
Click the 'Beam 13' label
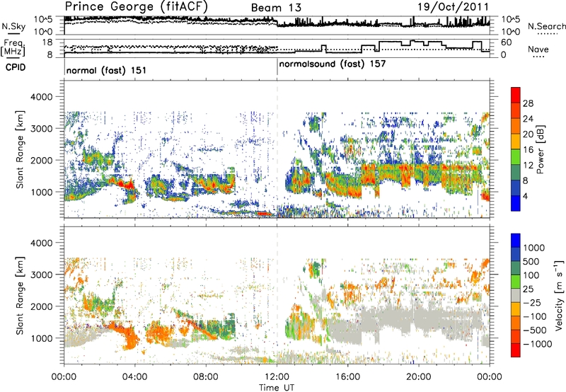point(276,8)
